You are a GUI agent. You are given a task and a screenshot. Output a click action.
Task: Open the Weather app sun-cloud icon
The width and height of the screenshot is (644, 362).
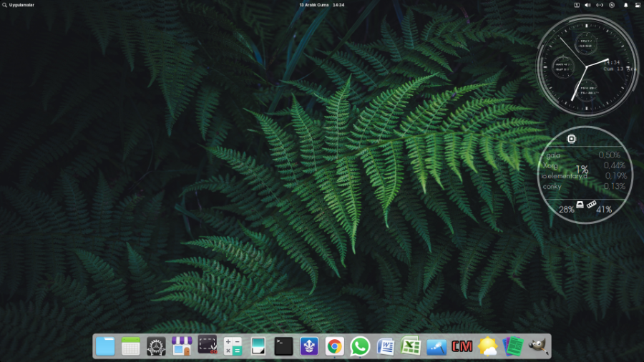tap(487, 346)
